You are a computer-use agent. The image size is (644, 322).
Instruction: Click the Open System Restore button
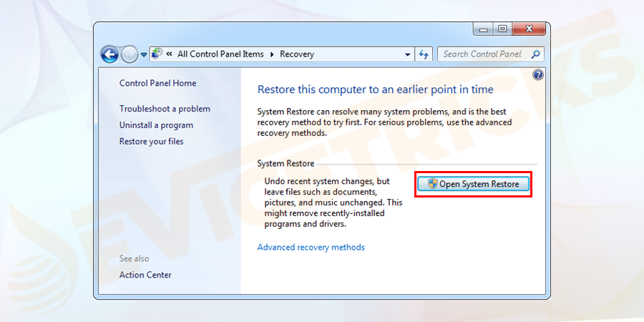(x=473, y=184)
